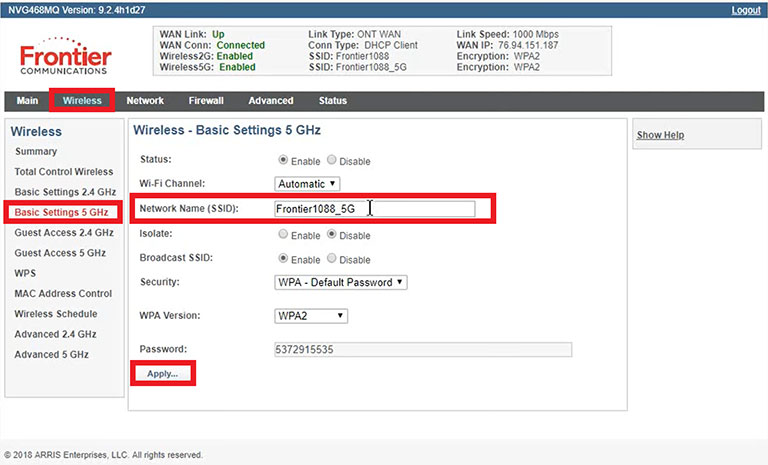Open the Security type dropdown

coord(340,282)
